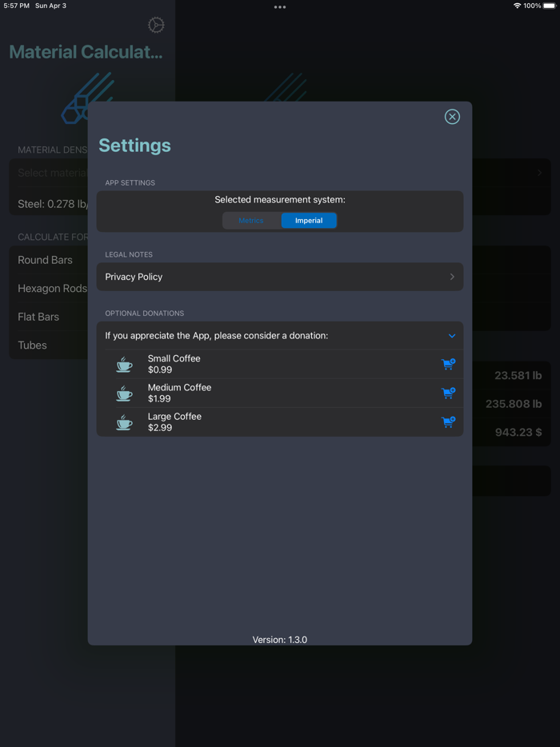560x747 pixels.
Task: Click the Small Coffee cup icon
Action: 124,365
